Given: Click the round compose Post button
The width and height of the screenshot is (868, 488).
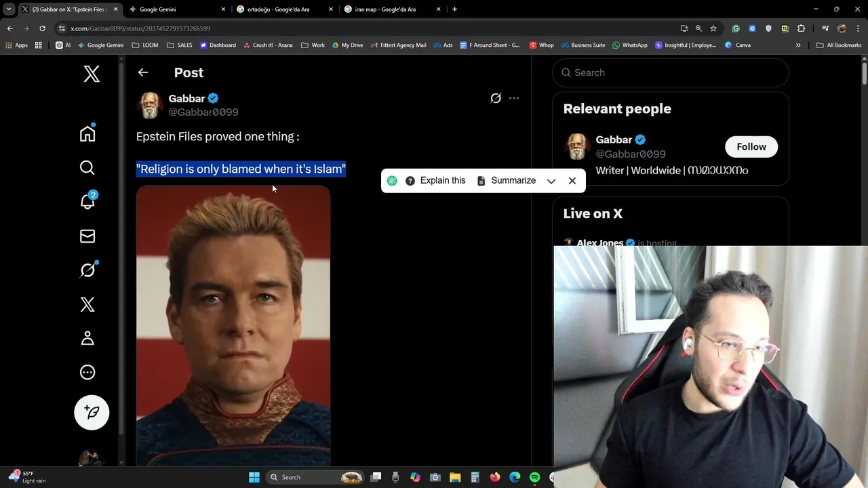Looking at the screenshot, I should tap(92, 412).
